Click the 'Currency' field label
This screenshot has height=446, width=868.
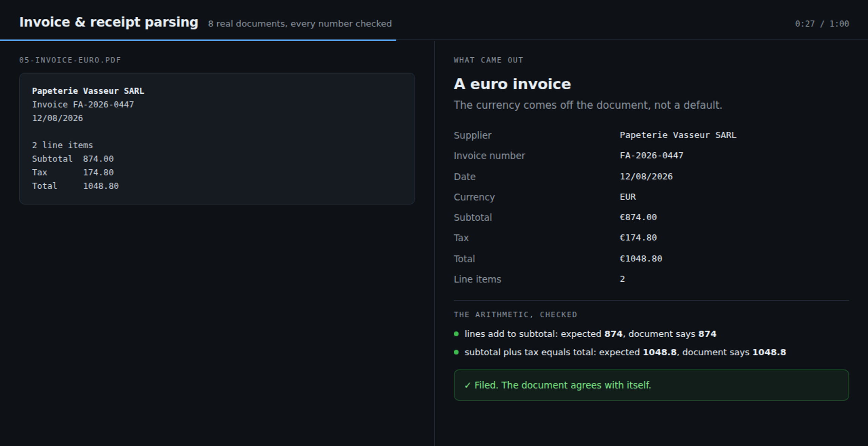point(474,197)
